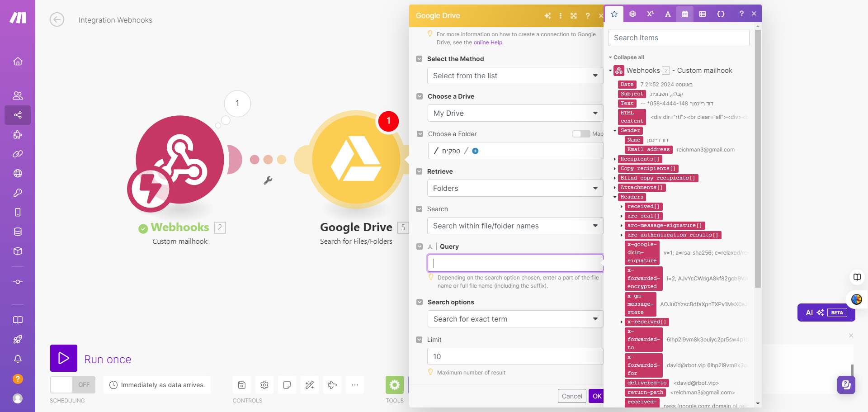Click the Explain flow airplane icon

(332, 385)
